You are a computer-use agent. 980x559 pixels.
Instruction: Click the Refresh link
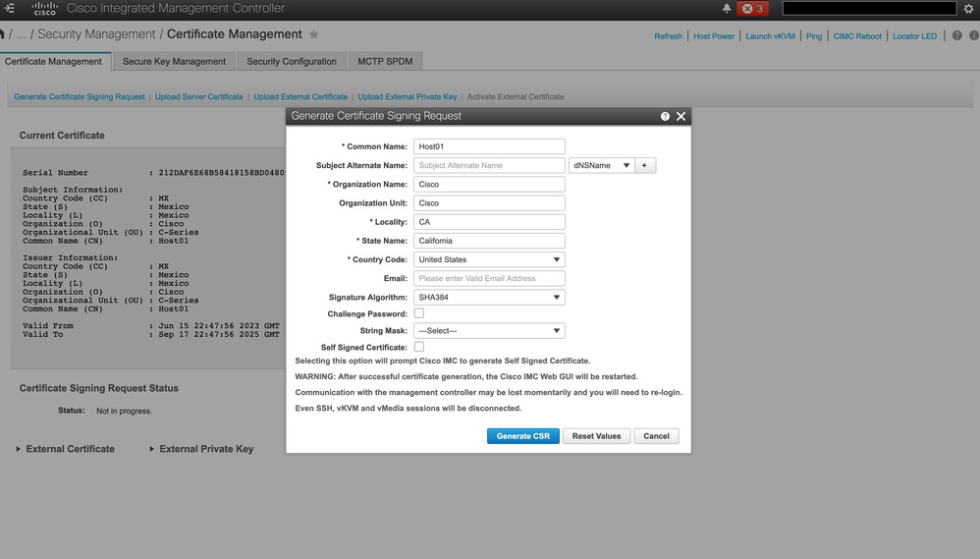point(668,36)
